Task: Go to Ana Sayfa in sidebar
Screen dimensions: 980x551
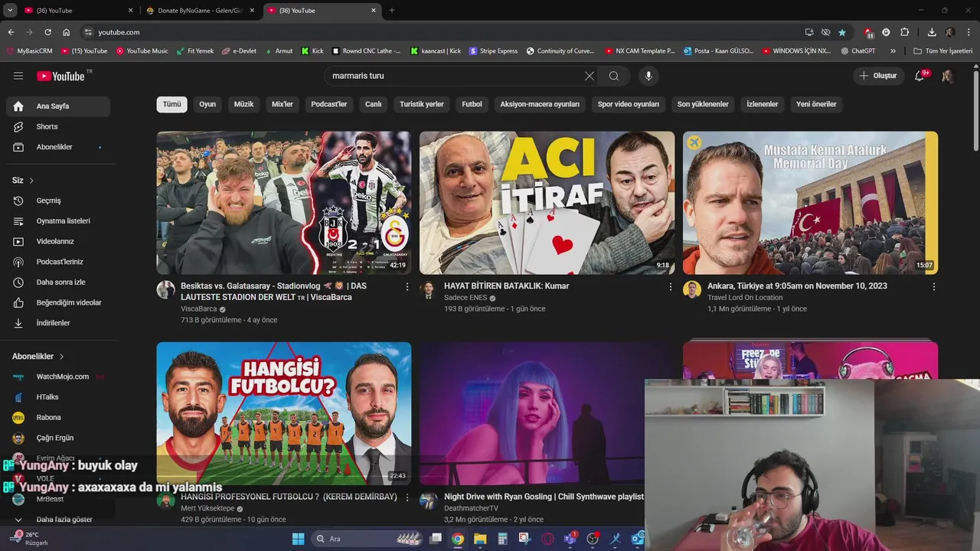Action: [58, 106]
